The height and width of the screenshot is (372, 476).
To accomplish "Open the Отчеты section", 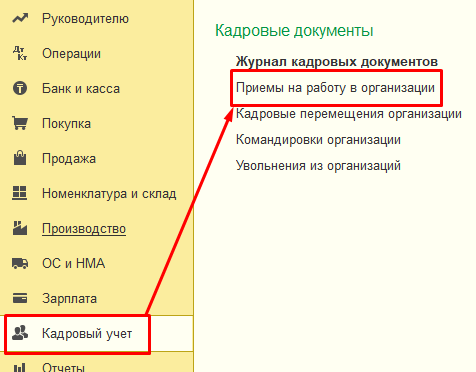I will (x=63, y=367).
